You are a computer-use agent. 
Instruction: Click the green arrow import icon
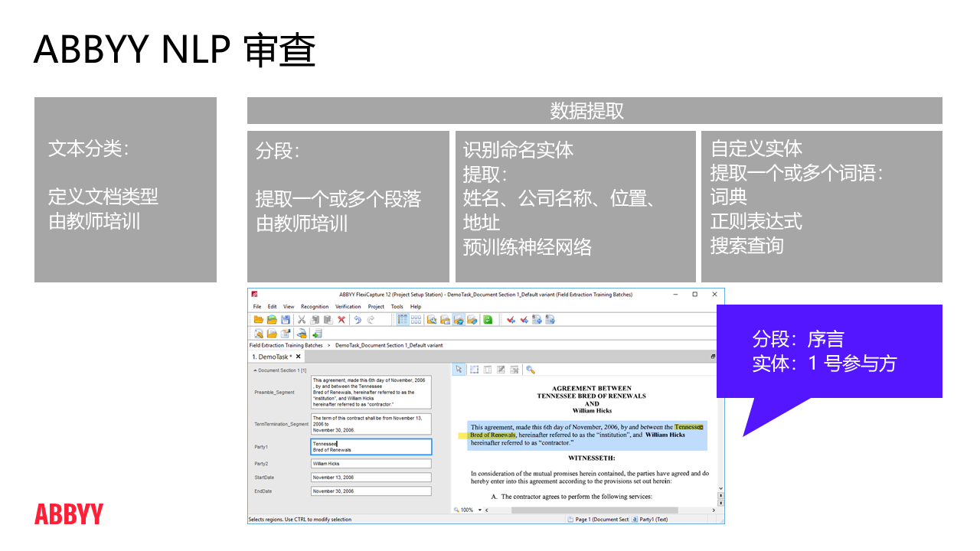[317, 333]
